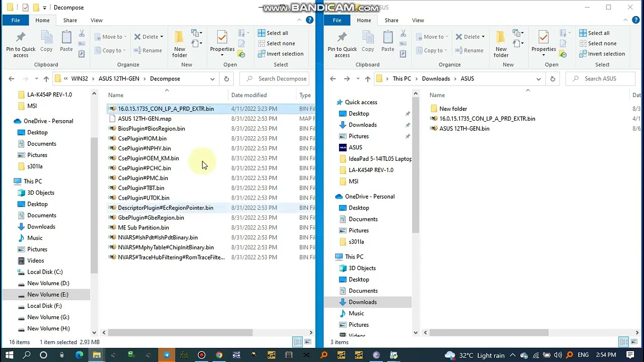
Task: Click Delete in ASUS window ribbon
Action: (x=467, y=37)
